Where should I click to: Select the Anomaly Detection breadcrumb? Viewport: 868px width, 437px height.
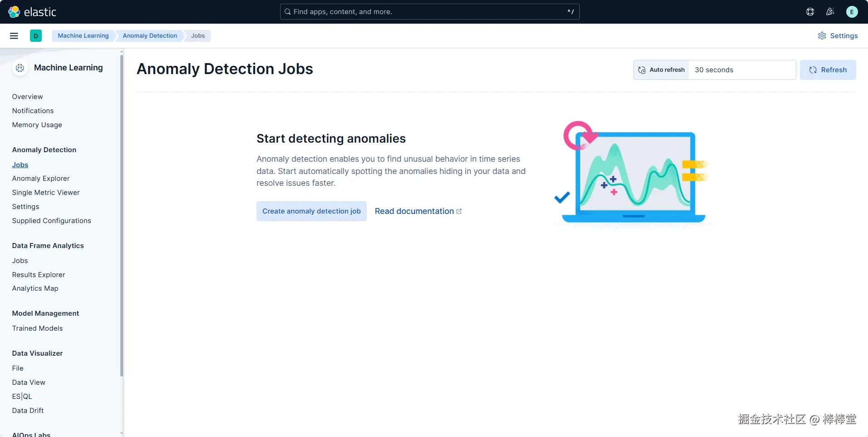click(x=150, y=36)
